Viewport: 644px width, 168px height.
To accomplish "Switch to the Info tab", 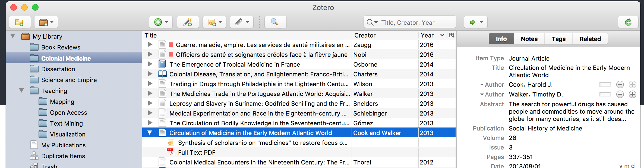I will [501, 39].
